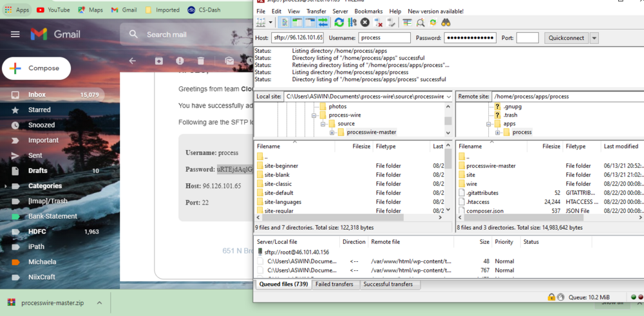Image resolution: width=644 pixels, height=316 pixels.
Task: Open the Bookmarks menu
Action: point(368,12)
